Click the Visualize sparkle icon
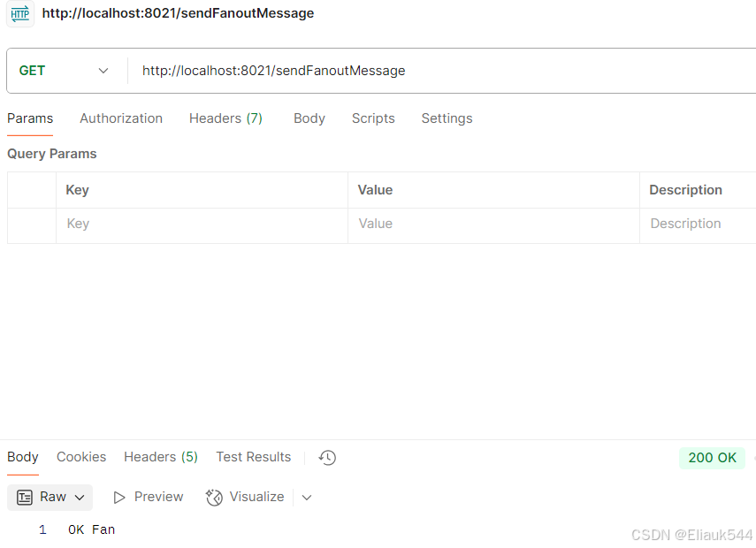 click(x=214, y=498)
